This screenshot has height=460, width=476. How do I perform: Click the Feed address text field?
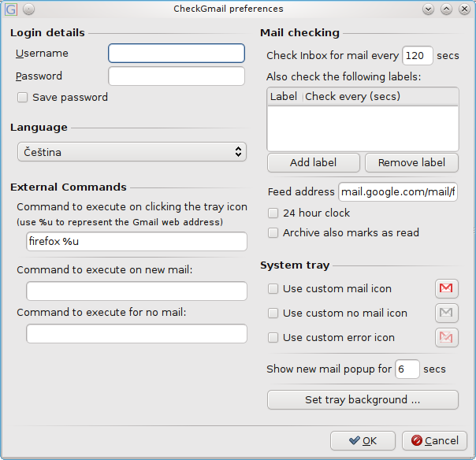pos(398,191)
